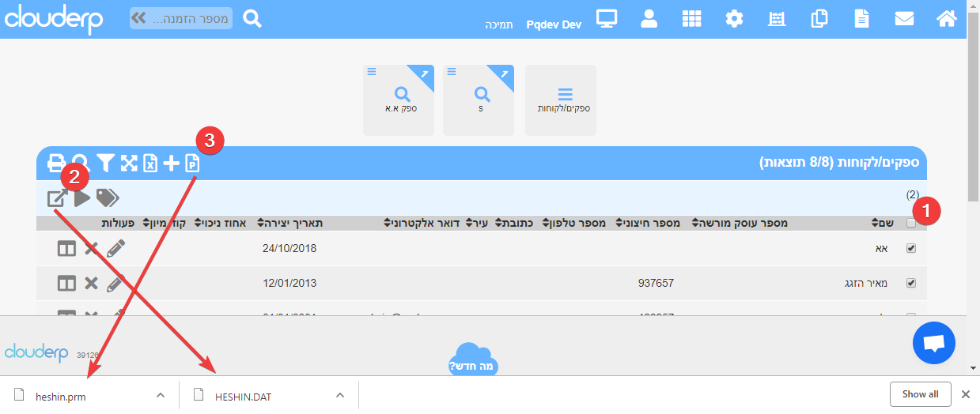Open the abacus calculator icon
Viewport: 980px width, 414px height.
[778, 19]
